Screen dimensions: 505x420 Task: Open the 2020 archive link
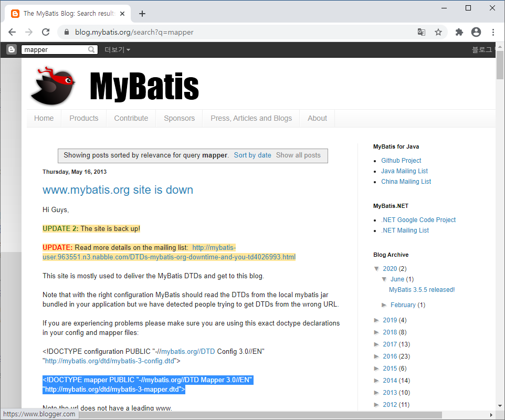(x=390, y=269)
